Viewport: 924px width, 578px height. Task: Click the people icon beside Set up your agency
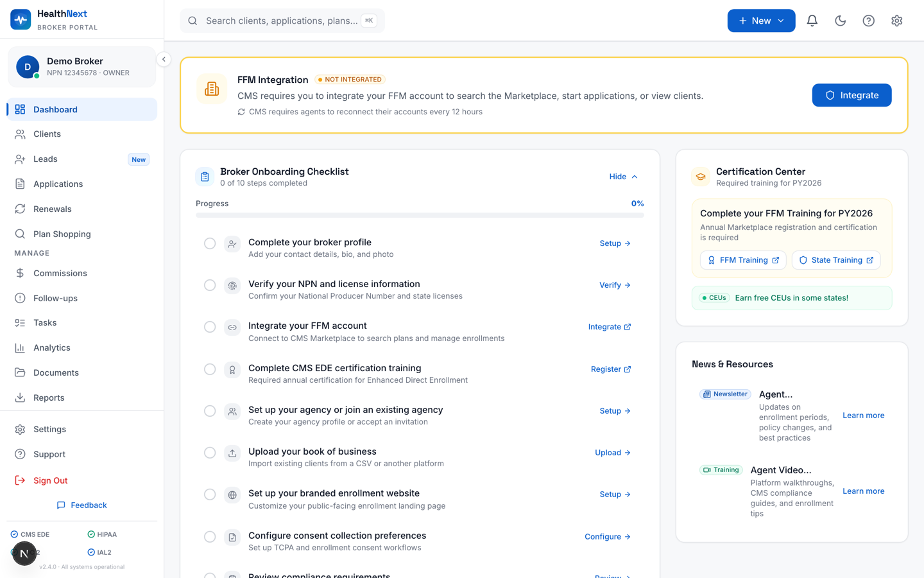(x=232, y=411)
